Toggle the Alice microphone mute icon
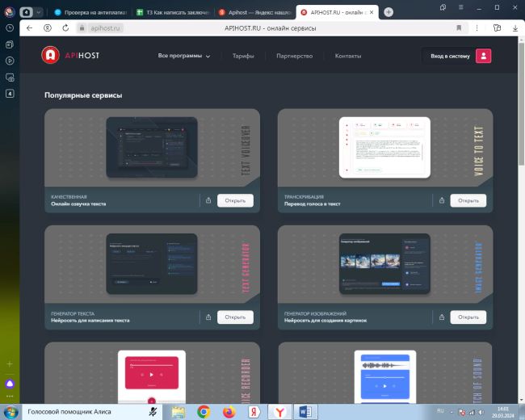This screenshot has height=420, width=525. tap(153, 412)
